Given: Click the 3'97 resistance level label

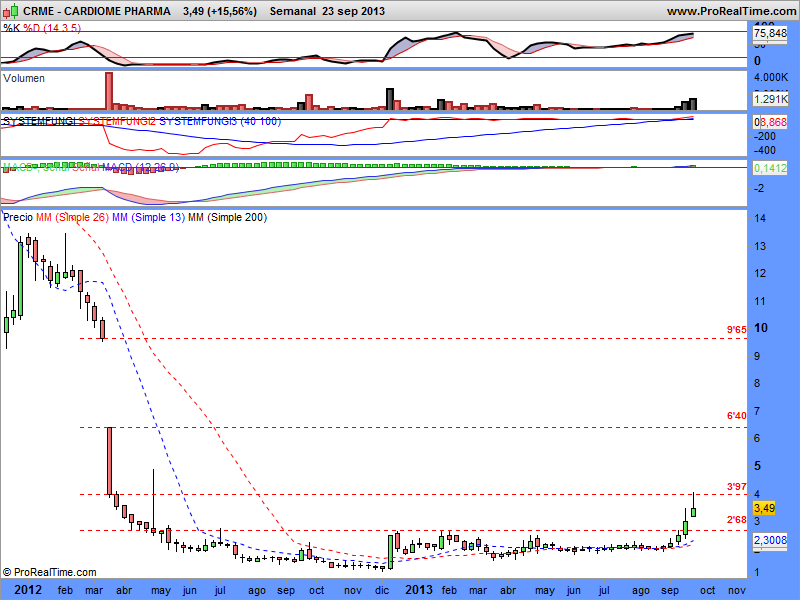Looking at the screenshot, I should coord(737,487).
